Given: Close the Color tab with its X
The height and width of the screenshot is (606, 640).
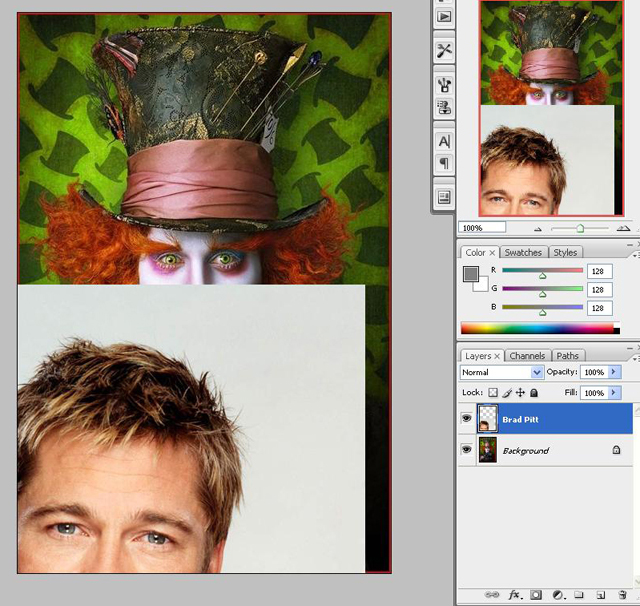Looking at the screenshot, I should 492,253.
